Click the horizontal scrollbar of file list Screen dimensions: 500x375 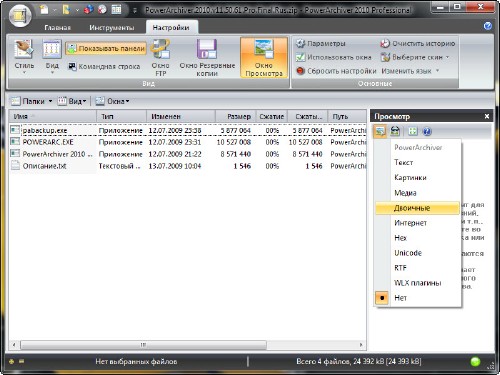[x=187, y=345]
